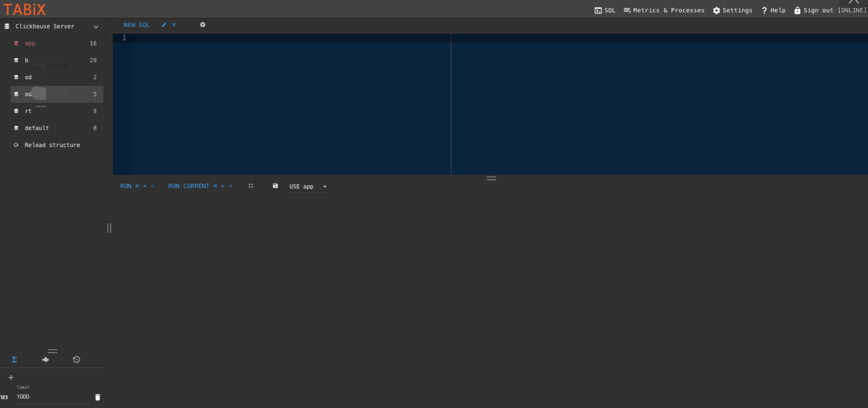Click the Clickhouse Server icon
This screenshot has width=868, height=408.
7,26
